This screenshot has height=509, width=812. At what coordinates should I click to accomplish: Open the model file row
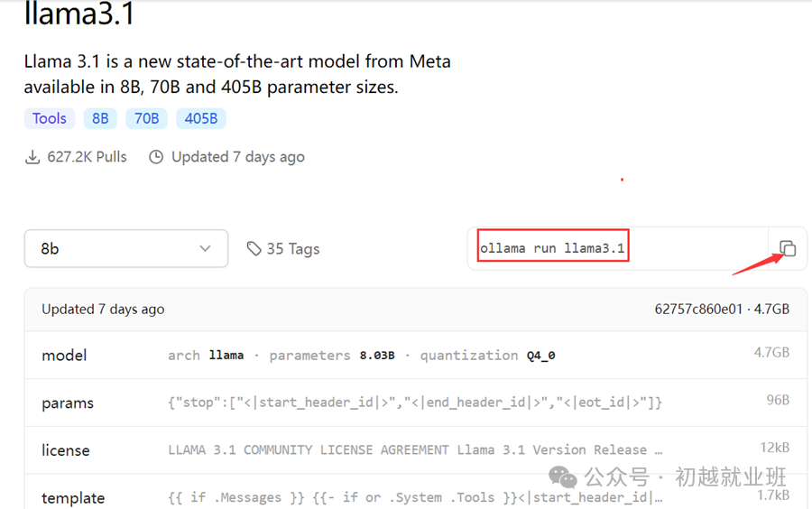click(x=416, y=356)
